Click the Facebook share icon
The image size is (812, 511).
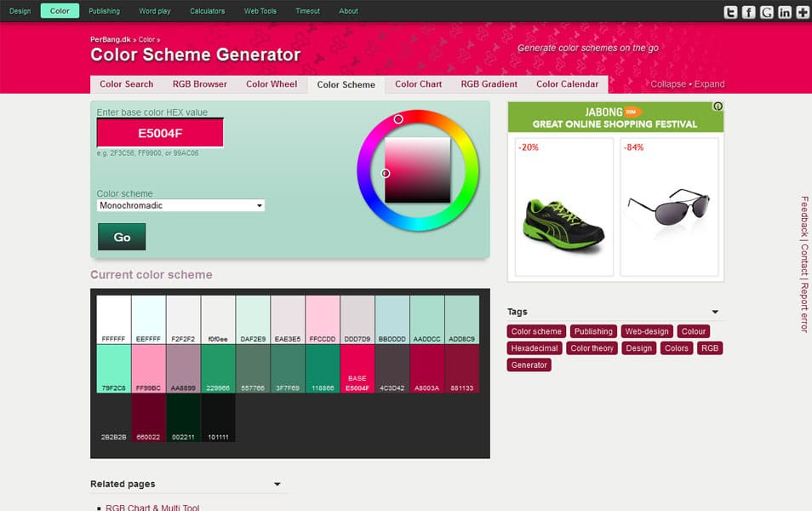(748, 12)
